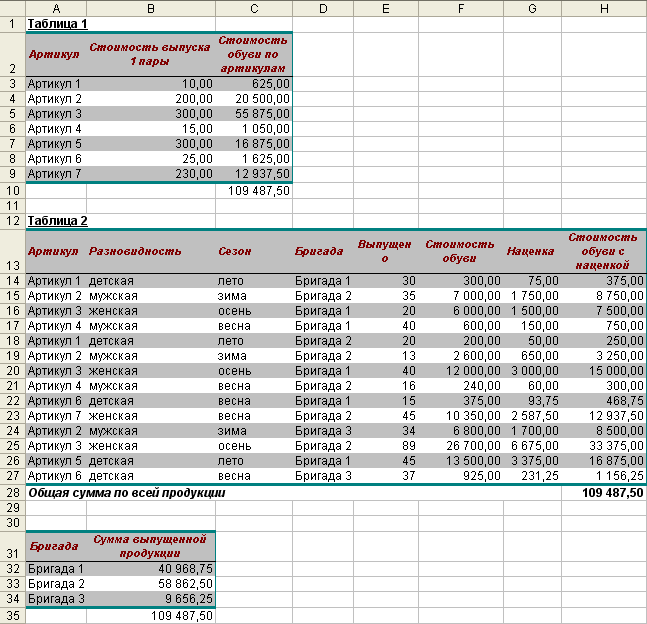Select bold total 109 487,50 in row 28
Viewport: 647px width, 624px height.
(x=604, y=493)
